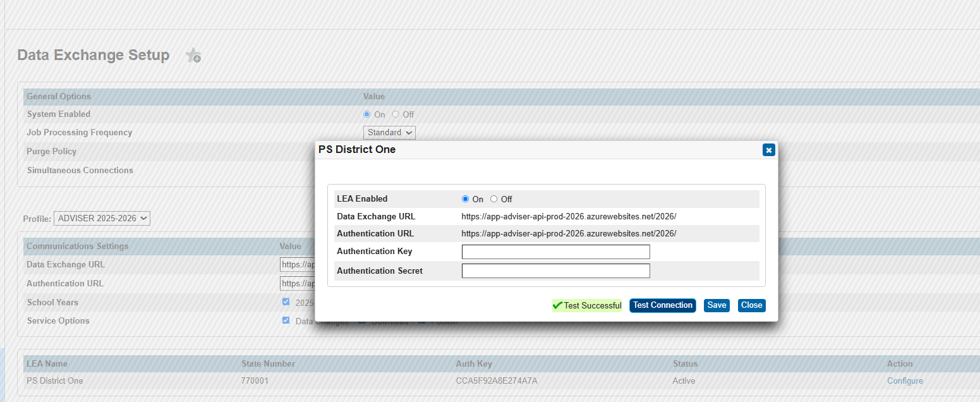Screen dimensions: 980x402
Task: Close the dialog using the Close button
Action: coord(751,305)
